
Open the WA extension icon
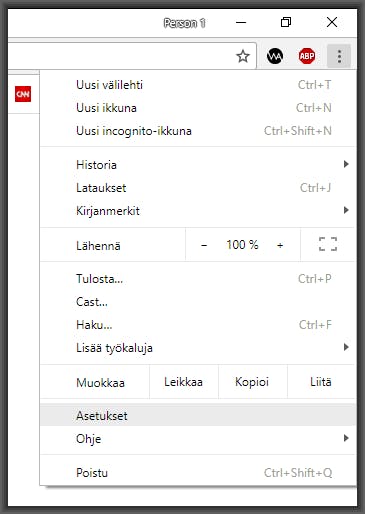pyautogui.click(x=275, y=56)
